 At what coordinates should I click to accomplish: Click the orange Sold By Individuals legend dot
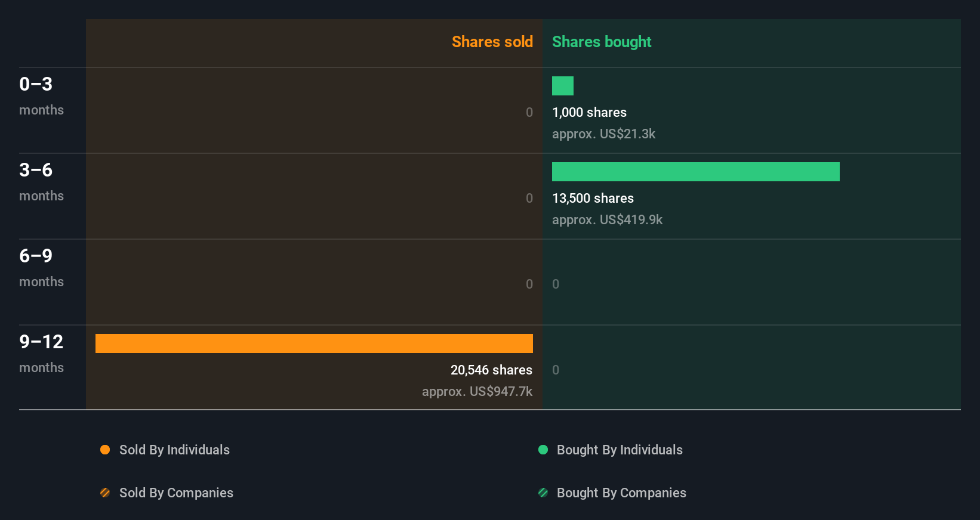(x=105, y=450)
